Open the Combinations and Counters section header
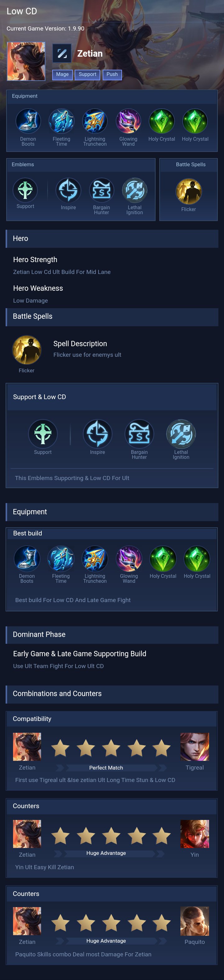224x980 pixels. [x=112, y=694]
